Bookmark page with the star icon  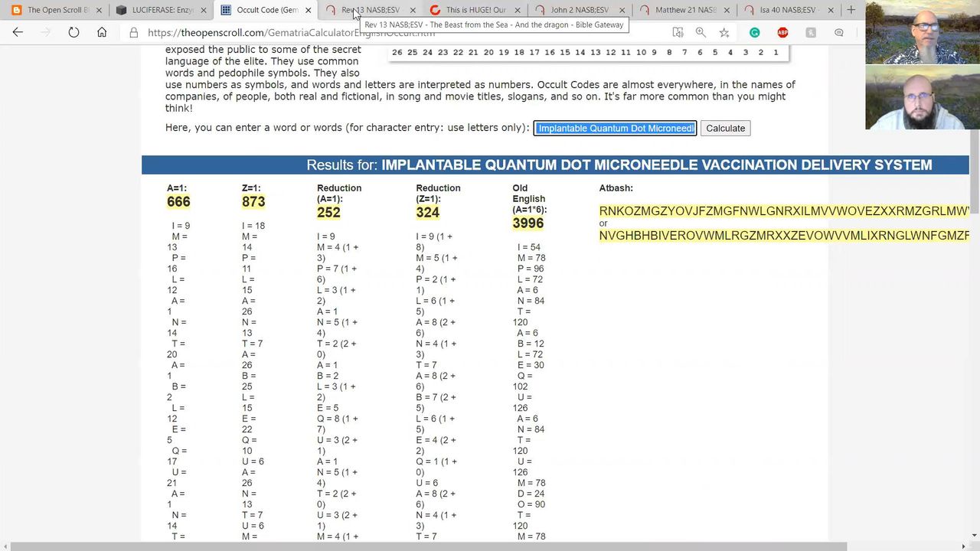(x=724, y=32)
